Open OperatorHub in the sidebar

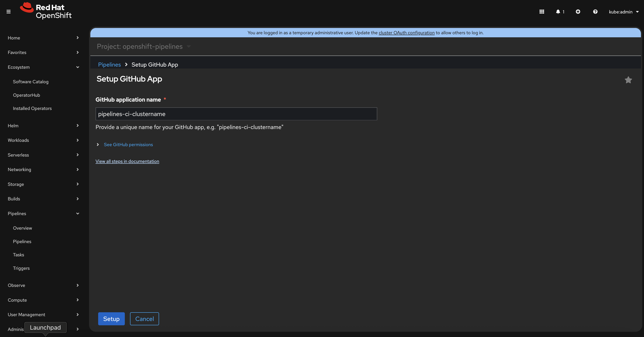[x=26, y=95]
